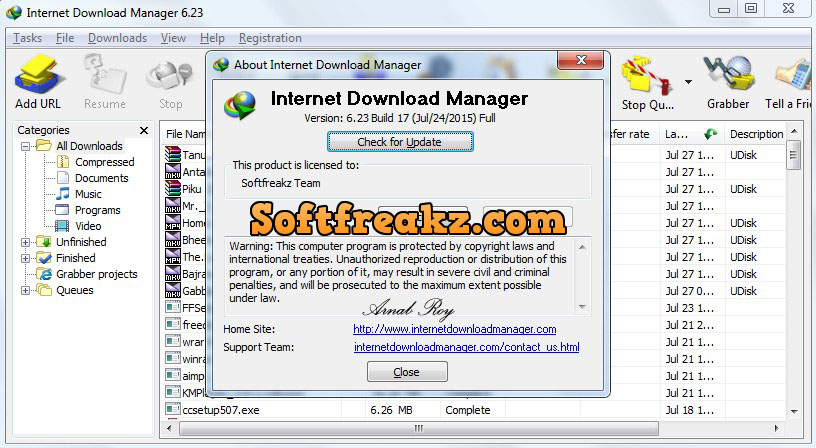The image size is (816, 448).
Task: Open the Grabber tool
Action: pos(728,82)
